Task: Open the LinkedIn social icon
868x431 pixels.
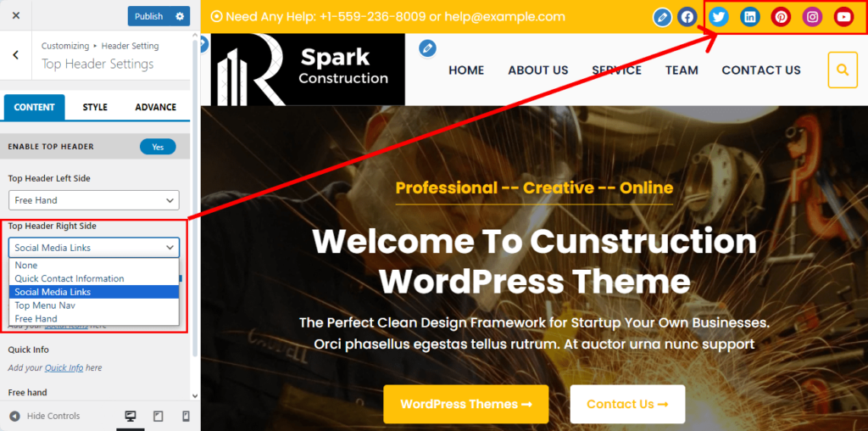Action: click(749, 17)
